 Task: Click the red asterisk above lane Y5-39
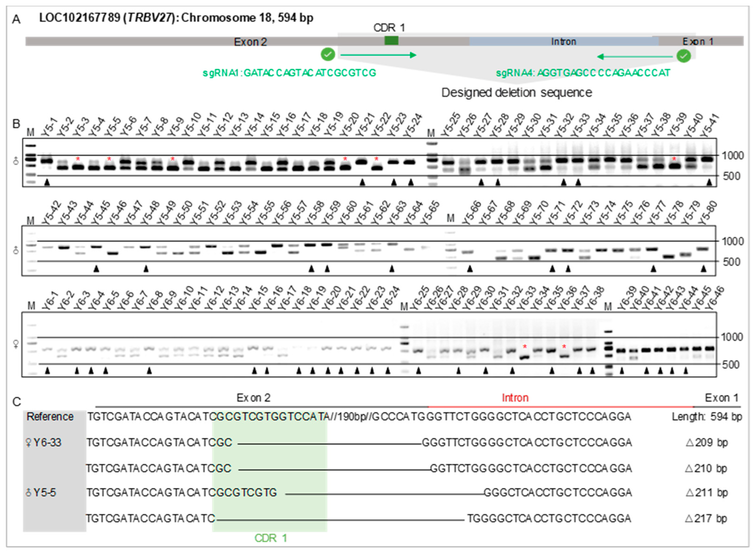[674, 159]
